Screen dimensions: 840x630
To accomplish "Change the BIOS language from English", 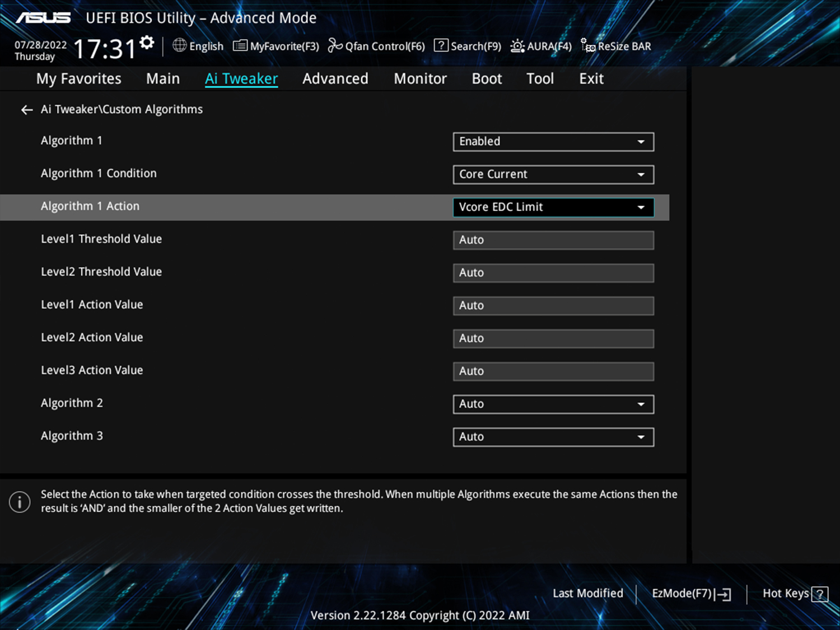I will [x=198, y=46].
